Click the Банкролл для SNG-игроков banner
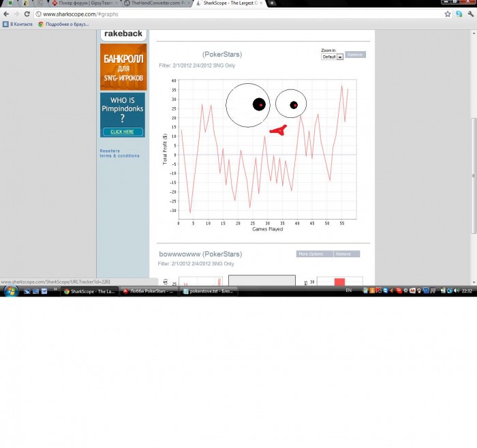 point(123,67)
